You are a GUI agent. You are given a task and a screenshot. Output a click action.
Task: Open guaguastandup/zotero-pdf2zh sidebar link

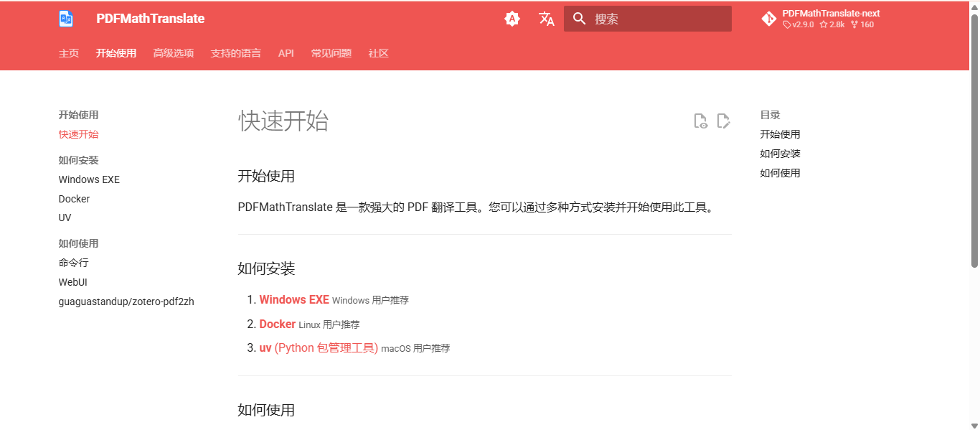click(x=126, y=302)
